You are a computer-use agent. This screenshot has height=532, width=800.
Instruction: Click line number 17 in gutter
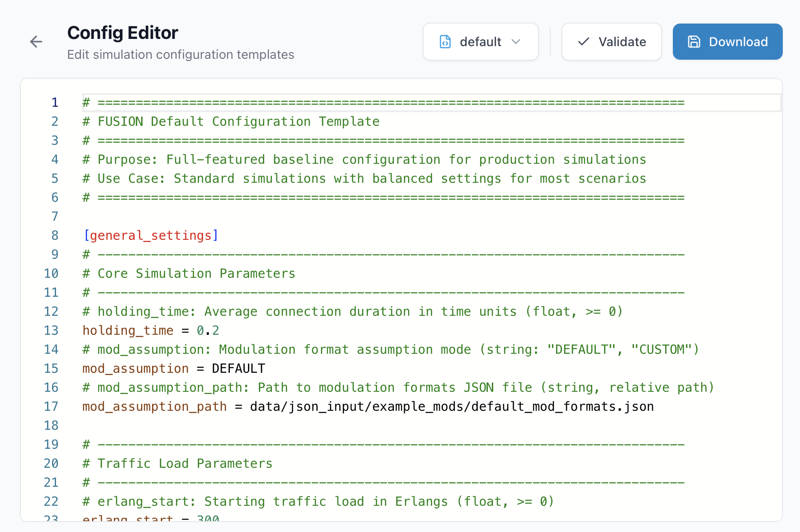[51, 407]
